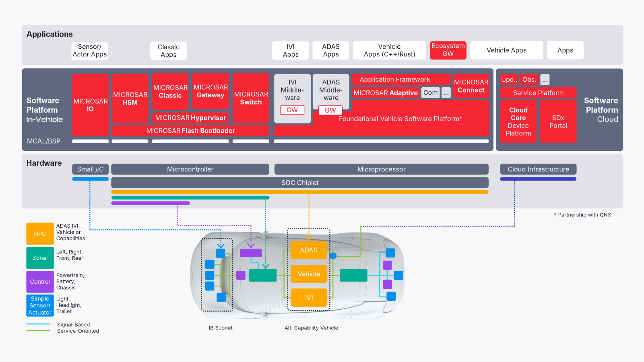Click the ADAS Apps box
The height and width of the screenshot is (362, 644).
331,51
